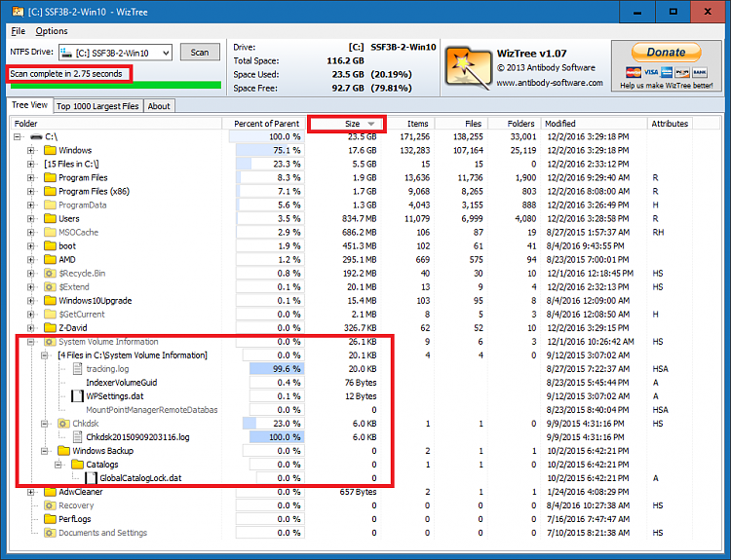Click the 75.1 % percent bar for Windows
This screenshot has height=560, width=731.
pyautogui.click(x=270, y=150)
